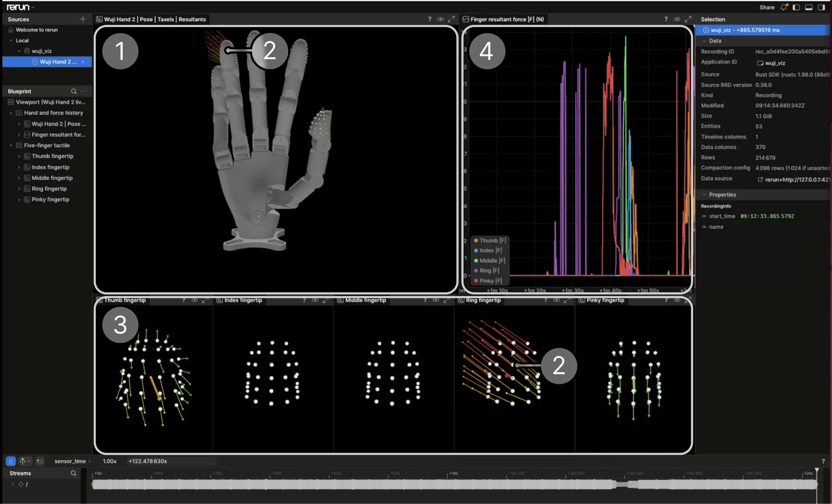Select wuji_viz selection header item

point(763,30)
